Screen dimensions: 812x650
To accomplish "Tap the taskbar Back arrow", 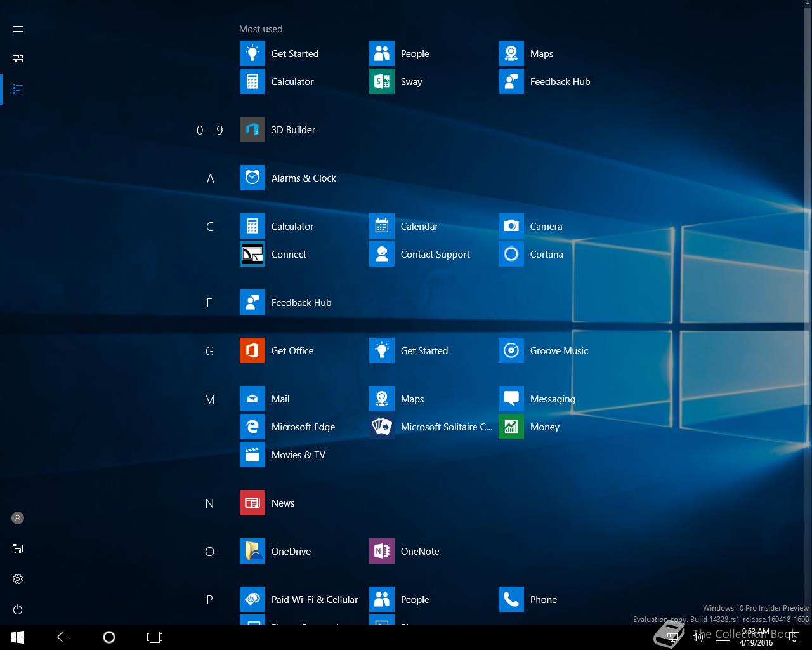I will [x=63, y=637].
